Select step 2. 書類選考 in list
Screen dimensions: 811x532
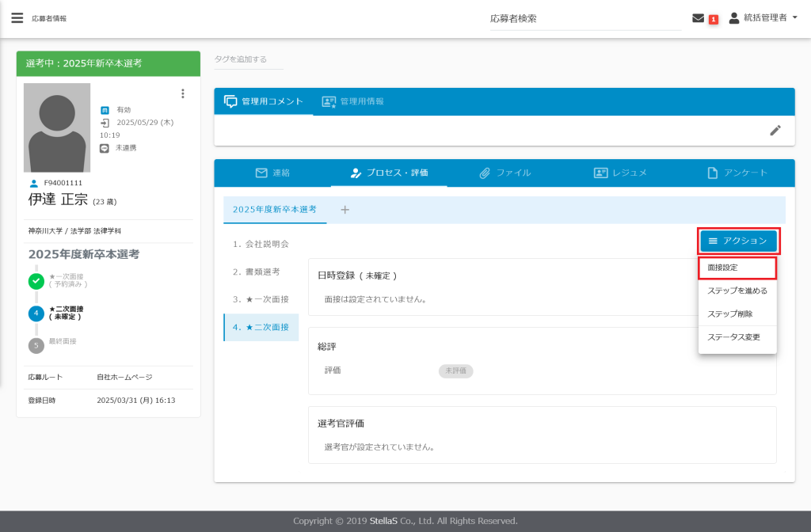tap(257, 272)
